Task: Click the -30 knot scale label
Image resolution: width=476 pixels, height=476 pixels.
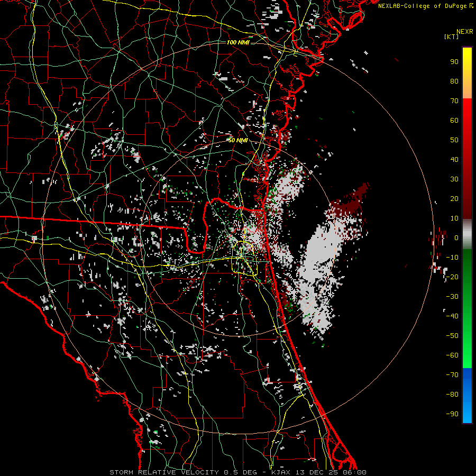Action: 452,297
